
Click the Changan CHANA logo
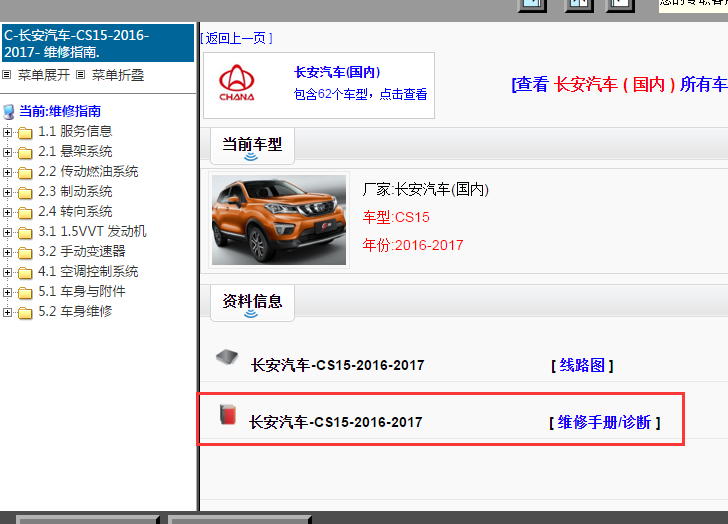click(237, 83)
